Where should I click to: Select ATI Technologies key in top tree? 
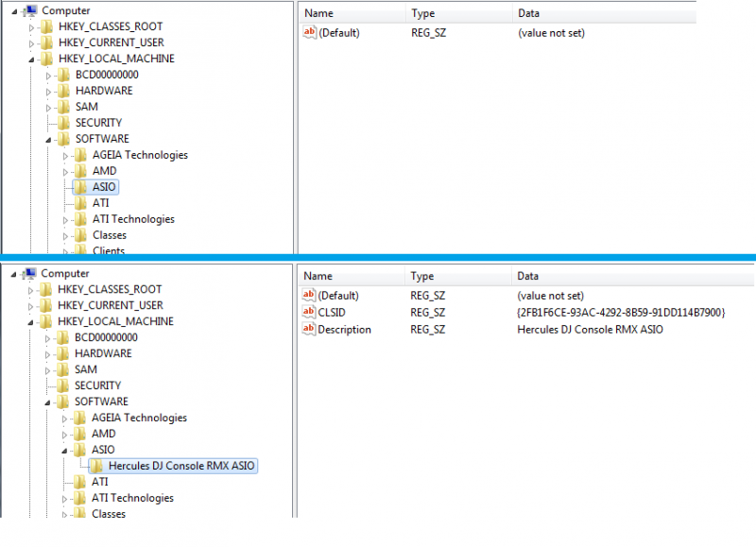(133, 219)
